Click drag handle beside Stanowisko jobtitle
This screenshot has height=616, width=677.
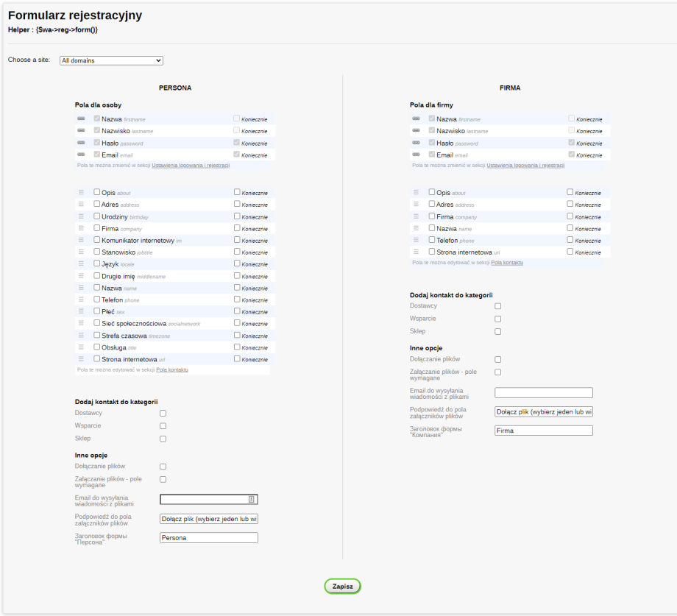pos(81,252)
